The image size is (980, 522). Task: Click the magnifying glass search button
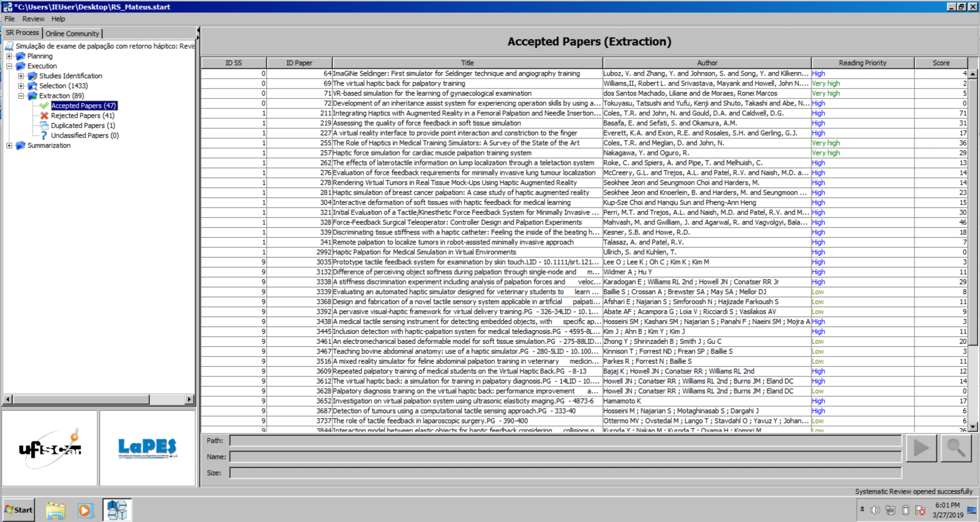coord(956,448)
